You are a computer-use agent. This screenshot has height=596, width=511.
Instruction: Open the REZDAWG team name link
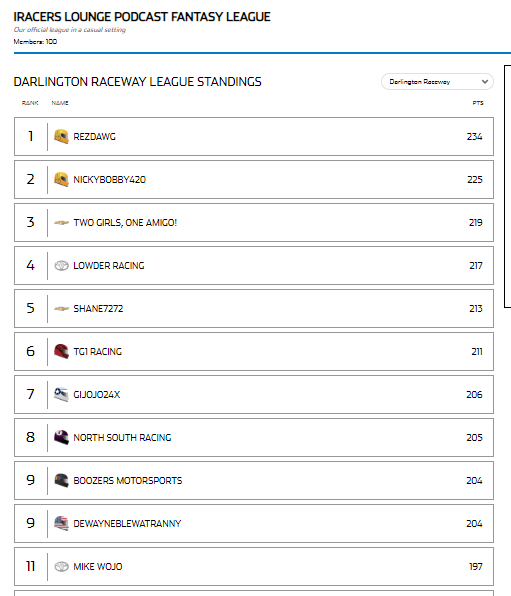pos(94,137)
